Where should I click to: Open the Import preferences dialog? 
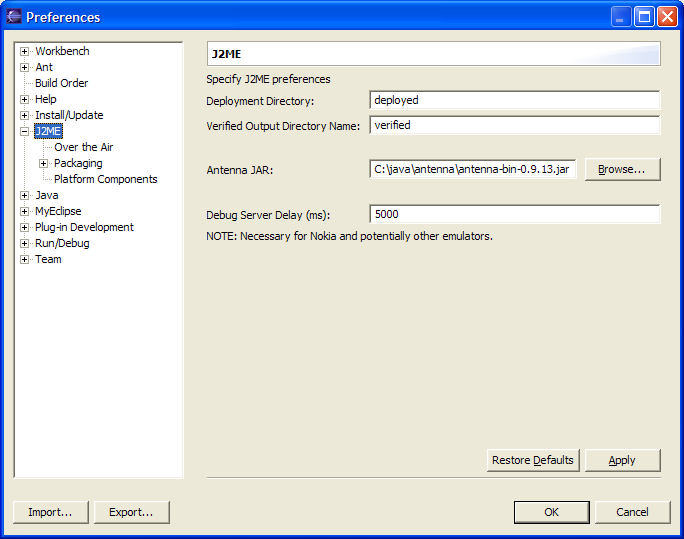51,512
